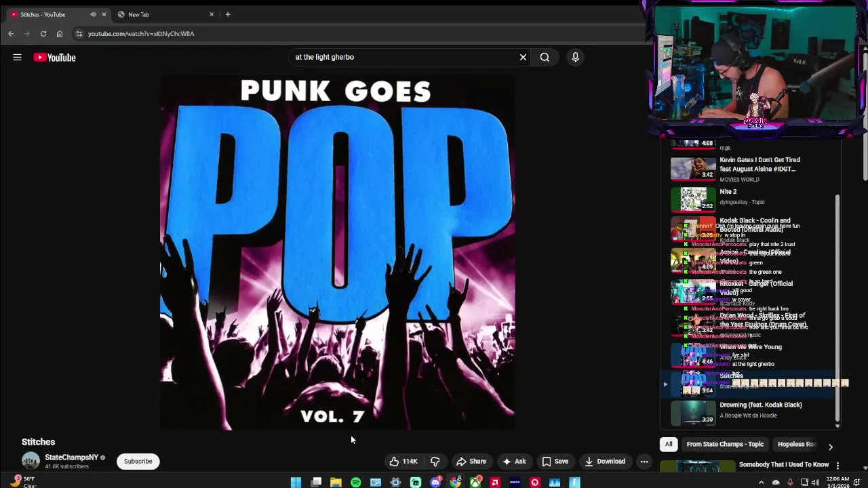This screenshot has width=868, height=488.
Task: Open options for "Somebody That I Used To Know"
Action: (x=837, y=466)
